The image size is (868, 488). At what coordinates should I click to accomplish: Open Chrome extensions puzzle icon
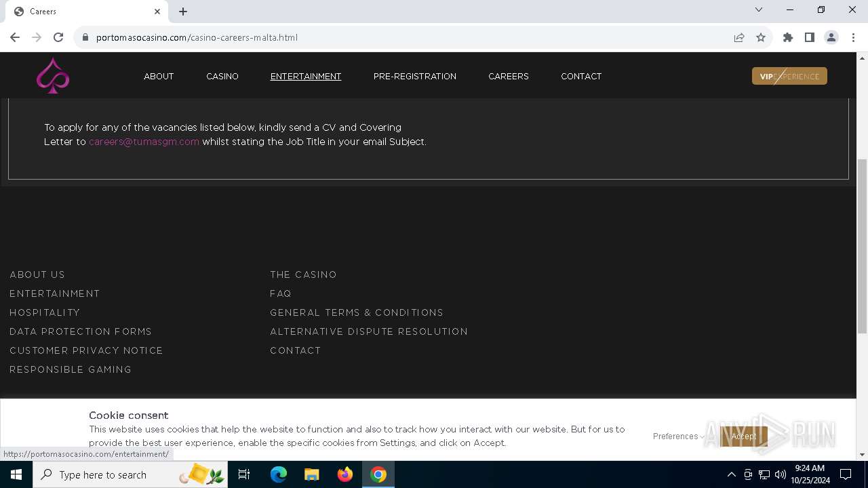(788, 37)
